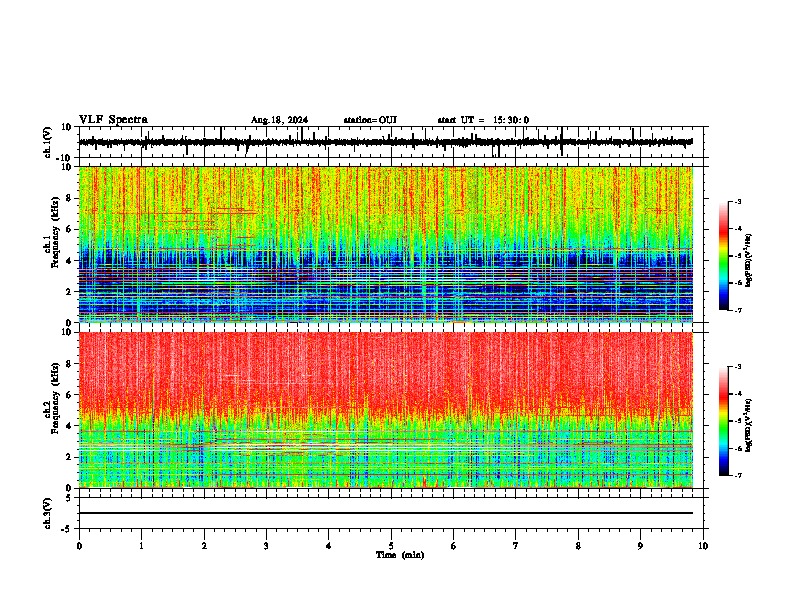Click the ch.2 spectrogram color scale bar
792x612 pixels.
tap(724, 421)
